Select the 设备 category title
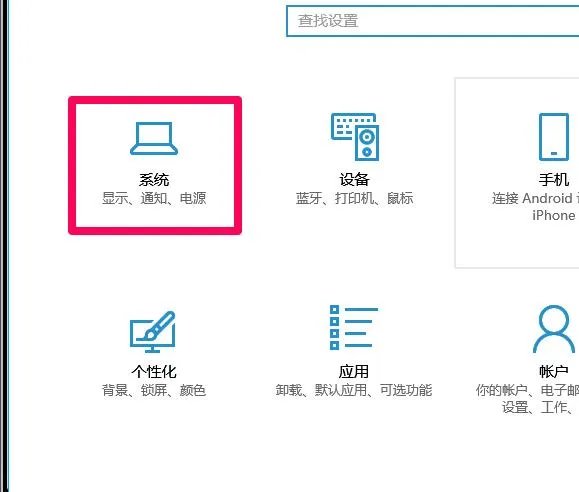579x492 pixels. pos(354,180)
